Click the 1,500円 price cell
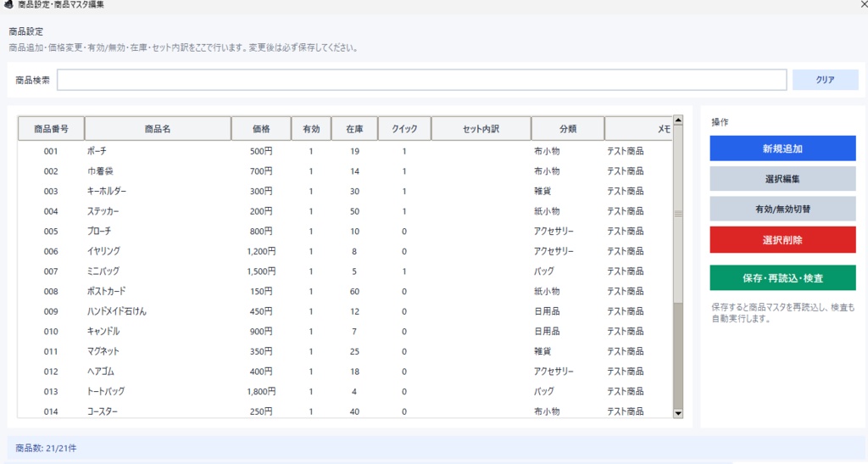This screenshot has width=868, height=464. 261,271
